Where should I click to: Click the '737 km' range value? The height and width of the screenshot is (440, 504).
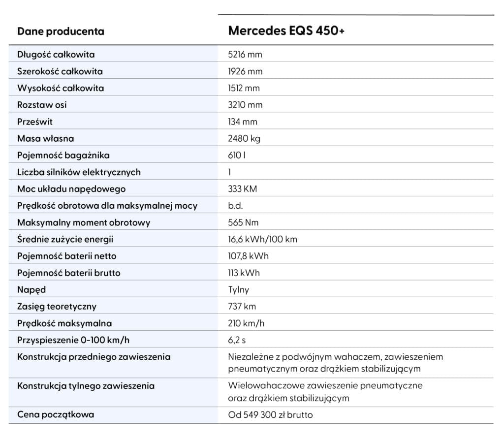click(x=242, y=306)
